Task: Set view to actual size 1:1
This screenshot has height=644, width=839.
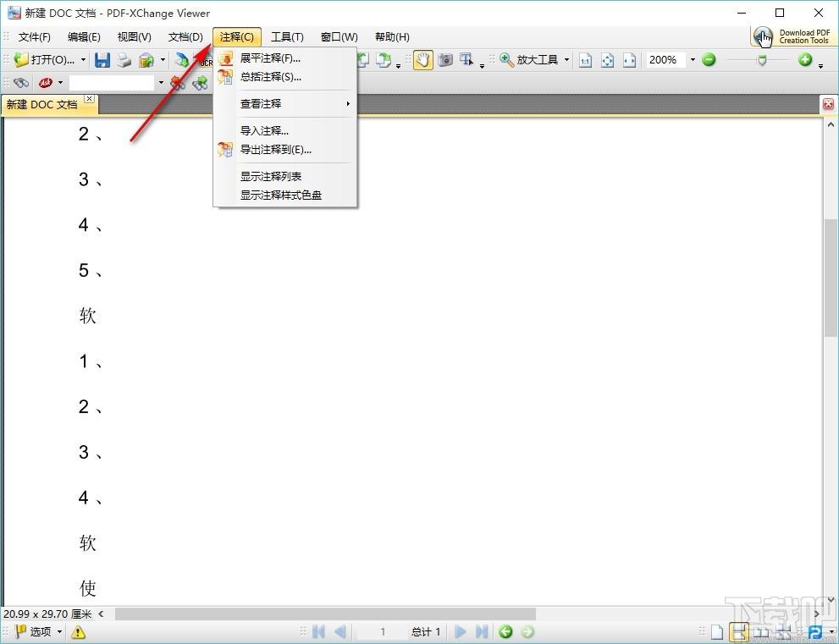Action: coord(585,60)
